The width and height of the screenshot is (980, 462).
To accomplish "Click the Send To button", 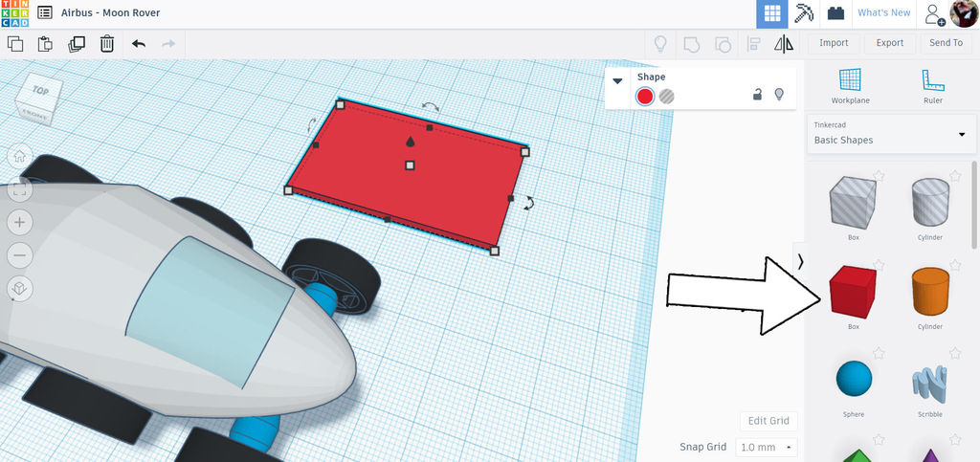I will click(946, 43).
